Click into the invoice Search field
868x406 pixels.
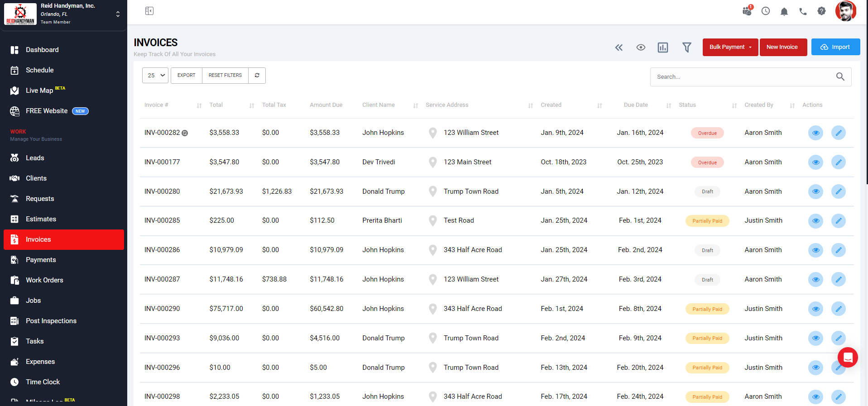coord(743,77)
